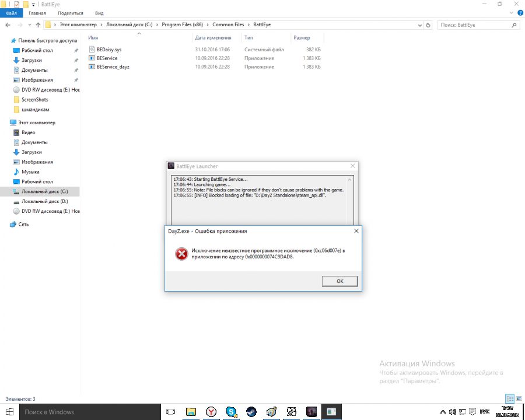The height and width of the screenshot is (420, 525).
Task: Open the Windows Start menu
Action: [x=10, y=412]
